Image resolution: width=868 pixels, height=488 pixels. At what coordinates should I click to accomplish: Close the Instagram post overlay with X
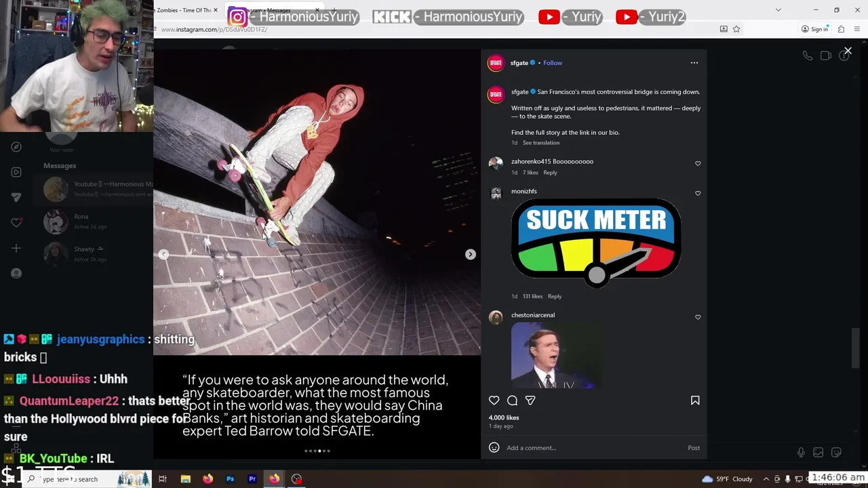pos(848,51)
